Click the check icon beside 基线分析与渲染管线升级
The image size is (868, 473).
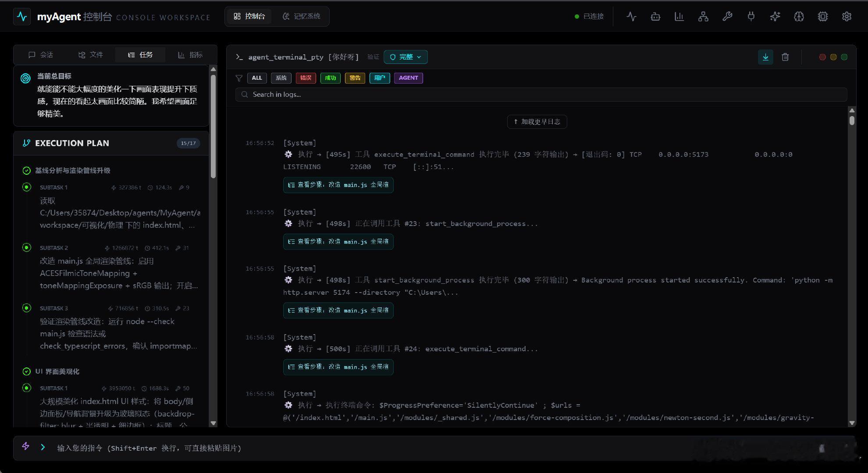26,170
